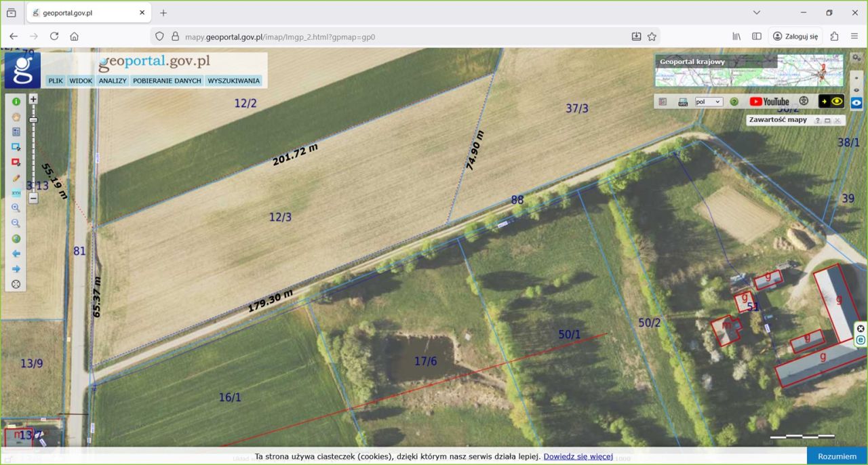Click the green info identify tool
Viewport: 868px width, 465px height.
[16, 102]
